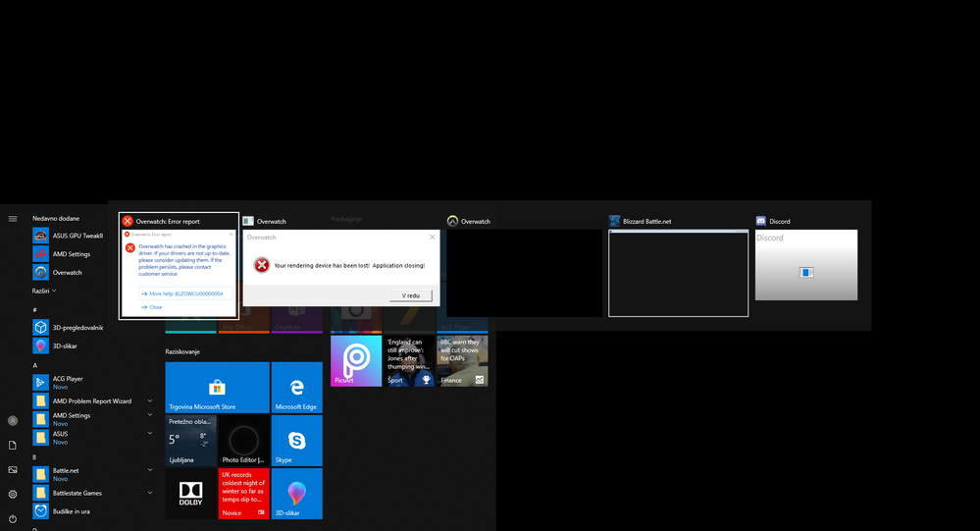Open the Power options icon
980x531 pixels.
click(13, 518)
